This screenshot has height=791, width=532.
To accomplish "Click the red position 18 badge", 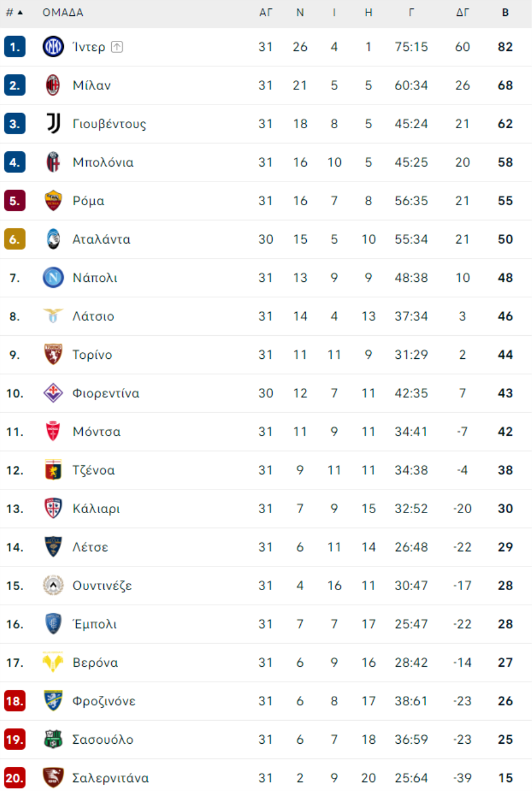I will pos(15,701).
